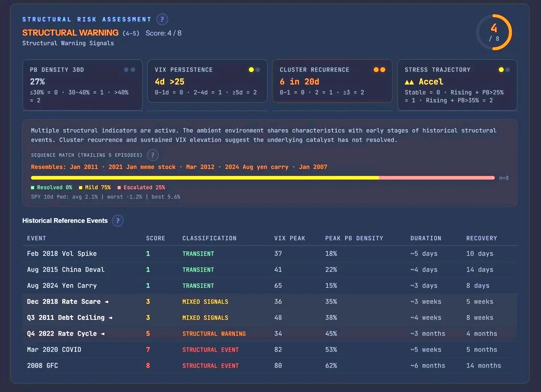Click the Mar 2020 COVID event name
This screenshot has width=541, height=392.
pyautogui.click(x=54, y=350)
